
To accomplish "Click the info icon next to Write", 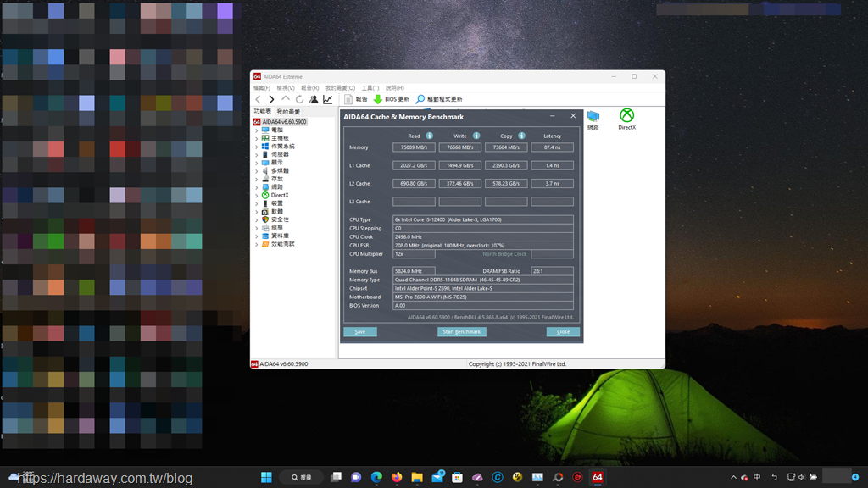I will 476,136.
